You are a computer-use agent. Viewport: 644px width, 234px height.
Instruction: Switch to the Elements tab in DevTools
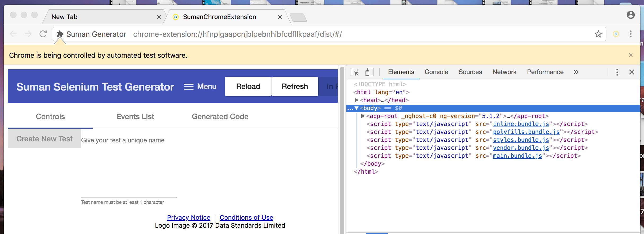401,72
